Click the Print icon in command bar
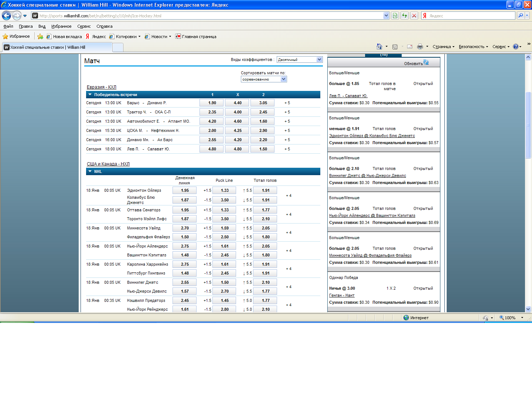Screen dimensions: 532x419 click(420, 47)
